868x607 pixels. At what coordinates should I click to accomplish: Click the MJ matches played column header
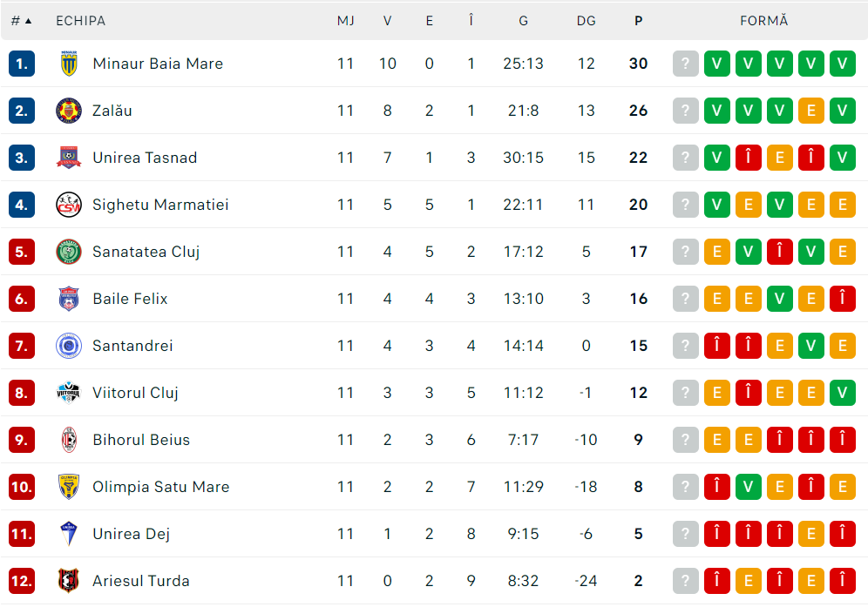346,21
